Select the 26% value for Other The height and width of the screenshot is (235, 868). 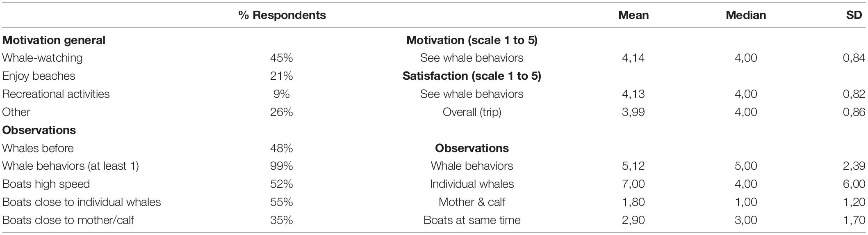point(281,112)
